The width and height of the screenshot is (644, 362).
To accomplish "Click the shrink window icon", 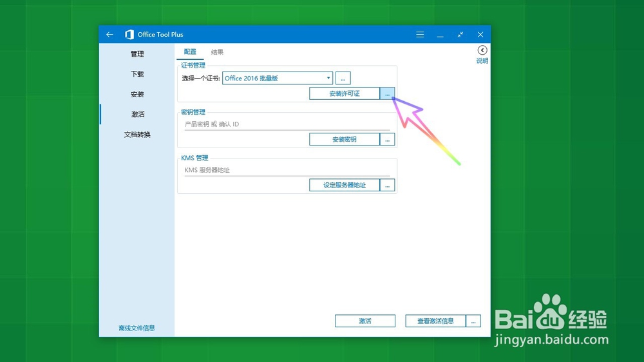I will click(x=460, y=35).
